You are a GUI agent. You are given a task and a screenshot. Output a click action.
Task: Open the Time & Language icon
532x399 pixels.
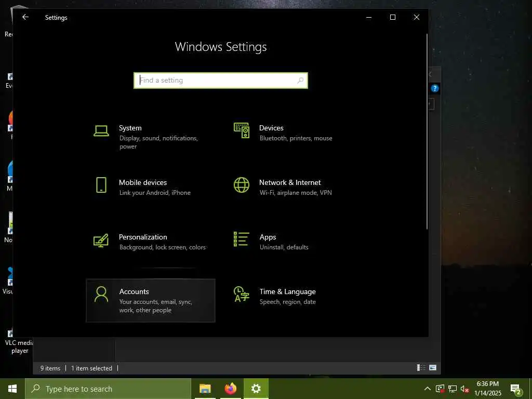click(242, 294)
